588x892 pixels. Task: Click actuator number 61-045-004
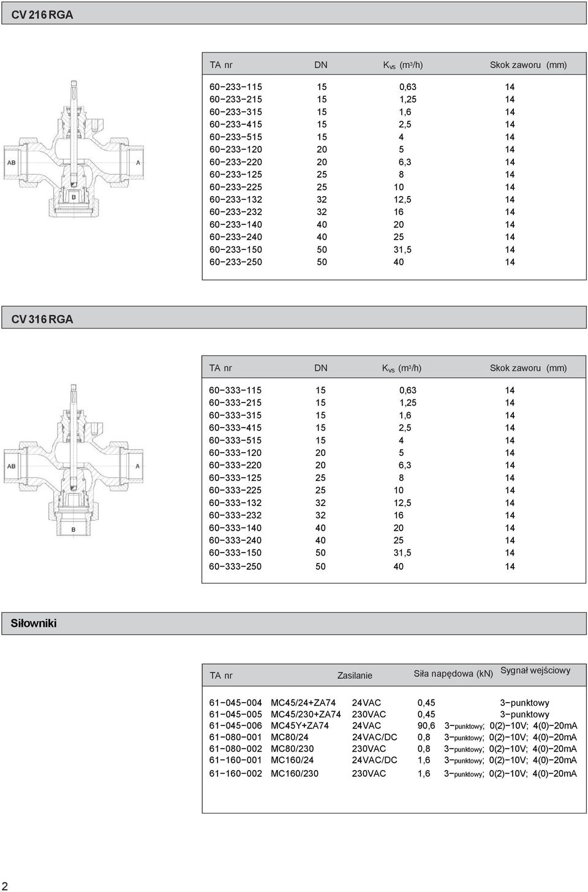(x=236, y=703)
